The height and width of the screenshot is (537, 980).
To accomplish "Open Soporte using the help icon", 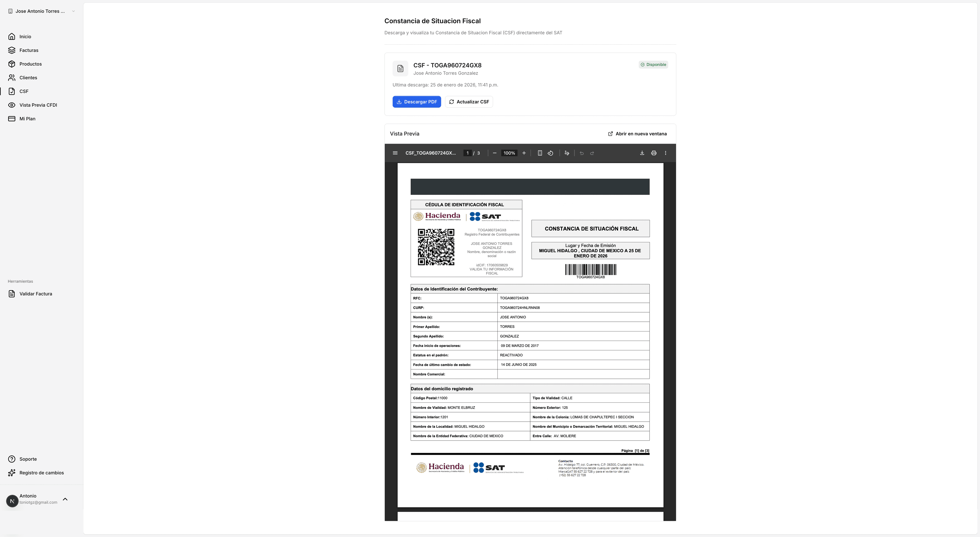I will [x=12, y=459].
